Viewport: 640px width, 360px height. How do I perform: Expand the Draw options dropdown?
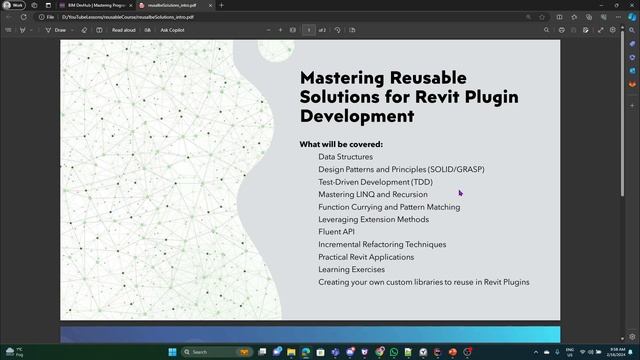coord(72,30)
